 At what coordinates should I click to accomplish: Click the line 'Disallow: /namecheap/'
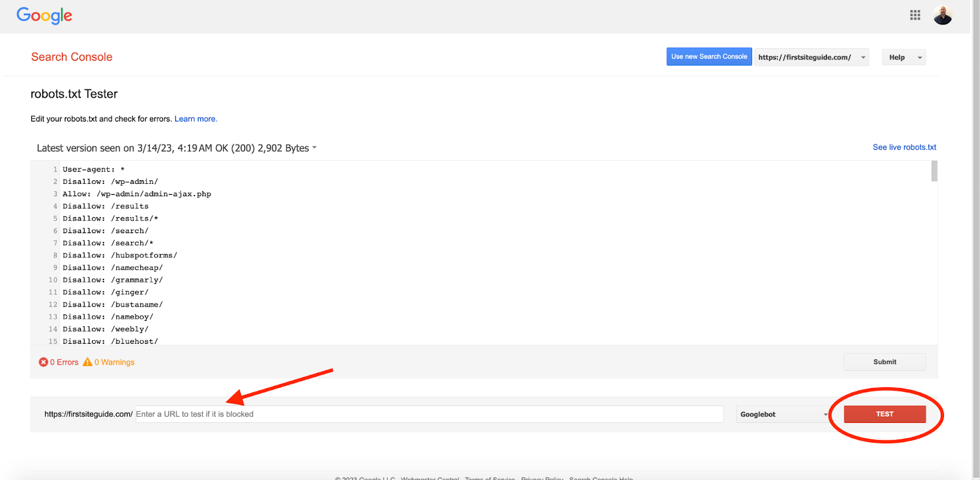(x=113, y=267)
